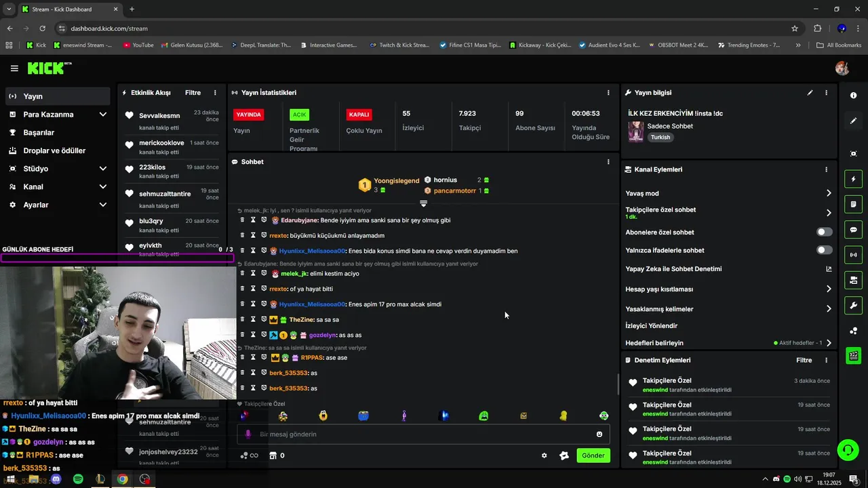
Task: Click the pencil icon in right sidebar
Action: (x=853, y=121)
